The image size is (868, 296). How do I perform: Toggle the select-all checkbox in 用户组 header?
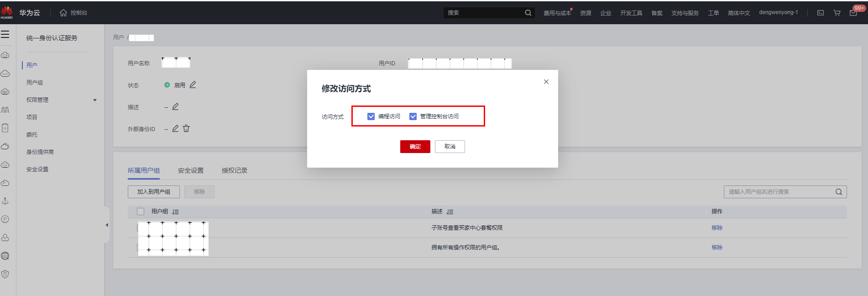click(x=141, y=211)
